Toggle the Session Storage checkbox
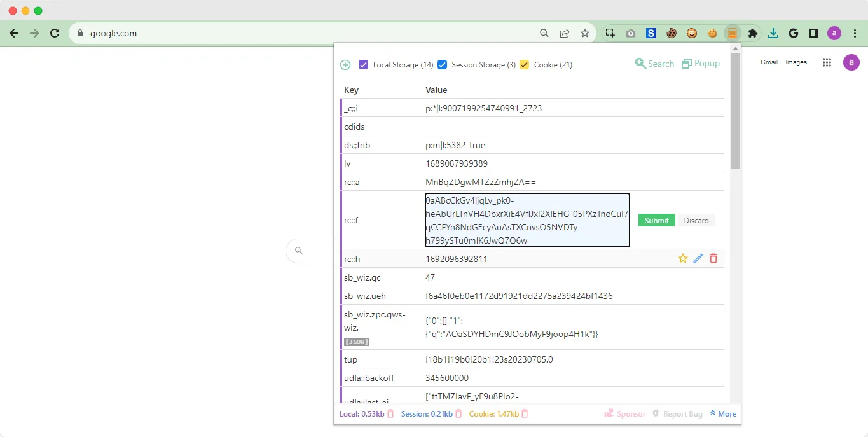 (x=443, y=64)
